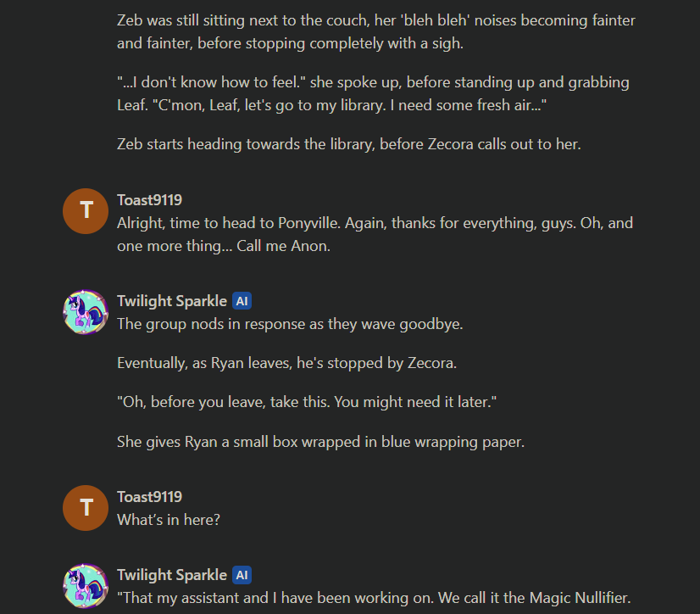Open Toast9119's username above the Ponyville message
The width and height of the screenshot is (700, 614).
[149, 200]
